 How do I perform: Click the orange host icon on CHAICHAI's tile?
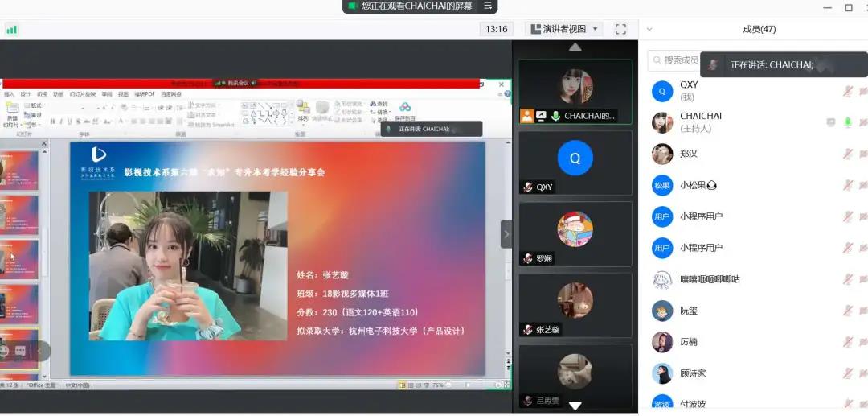[x=527, y=116]
